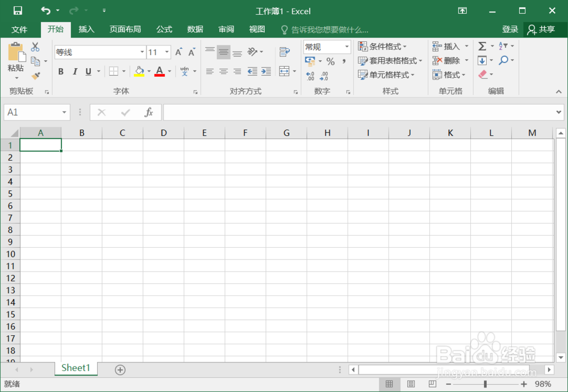Image resolution: width=568 pixels, height=392 pixels.
Task: Click the orientation text-angle icon
Action: click(x=252, y=52)
